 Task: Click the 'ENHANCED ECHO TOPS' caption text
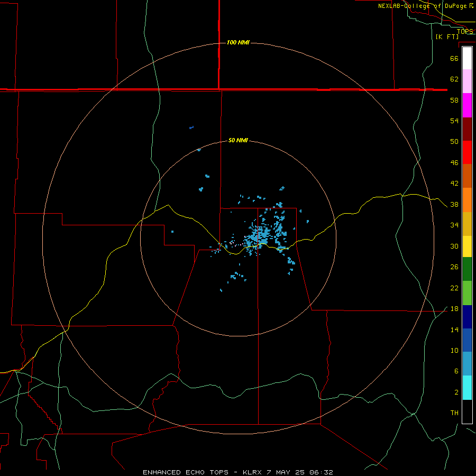pyautogui.click(x=186, y=472)
